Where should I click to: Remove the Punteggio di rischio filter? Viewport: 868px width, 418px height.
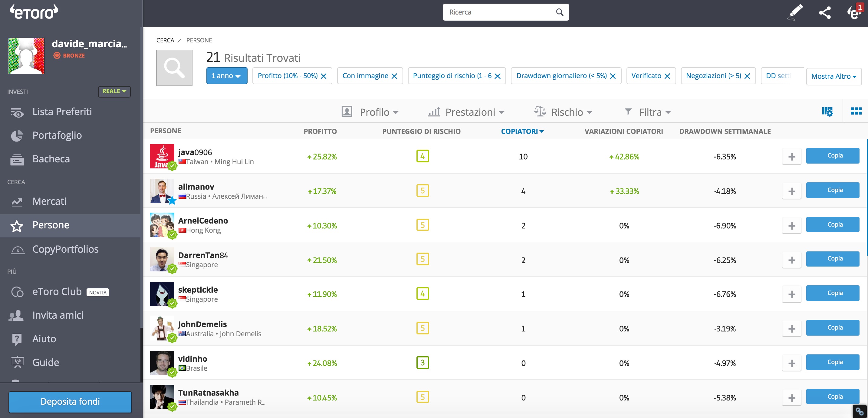point(497,76)
